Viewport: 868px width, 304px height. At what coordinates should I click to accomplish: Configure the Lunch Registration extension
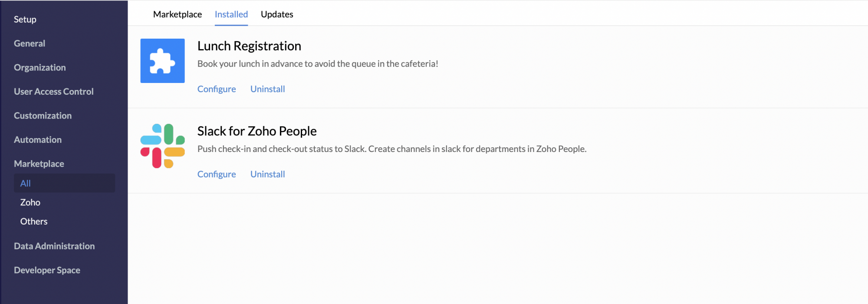coord(217,89)
